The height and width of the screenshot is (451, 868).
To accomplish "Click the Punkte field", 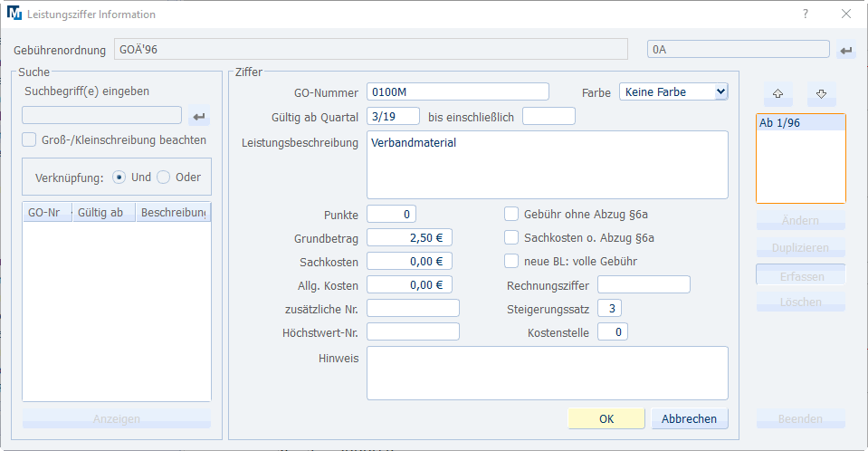I will coord(391,214).
